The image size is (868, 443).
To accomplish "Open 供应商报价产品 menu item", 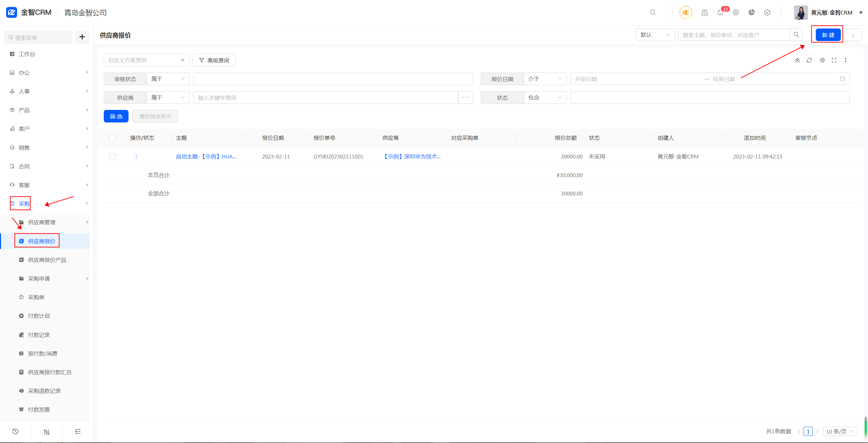I will [x=45, y=260].
